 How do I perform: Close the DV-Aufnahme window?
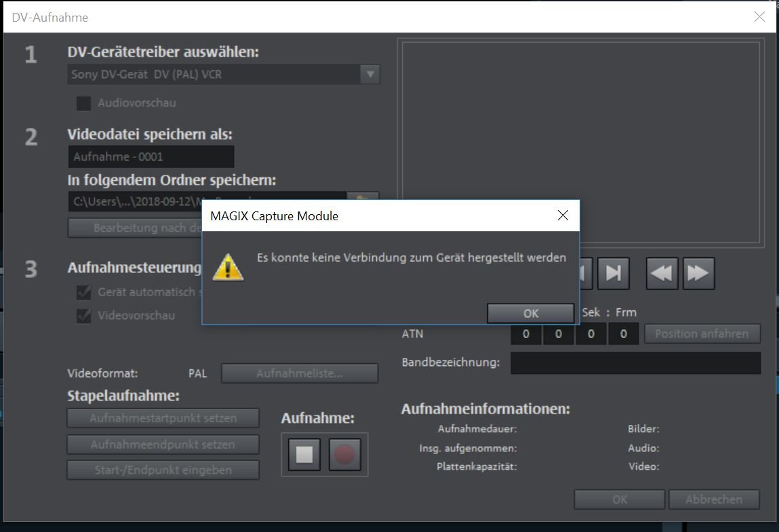759,17
